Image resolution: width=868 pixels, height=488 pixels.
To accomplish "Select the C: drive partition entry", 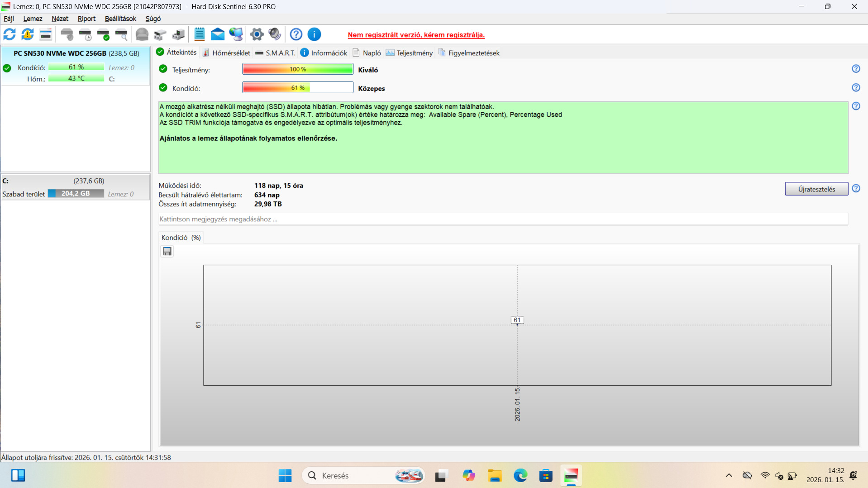I will pos(76,187).
